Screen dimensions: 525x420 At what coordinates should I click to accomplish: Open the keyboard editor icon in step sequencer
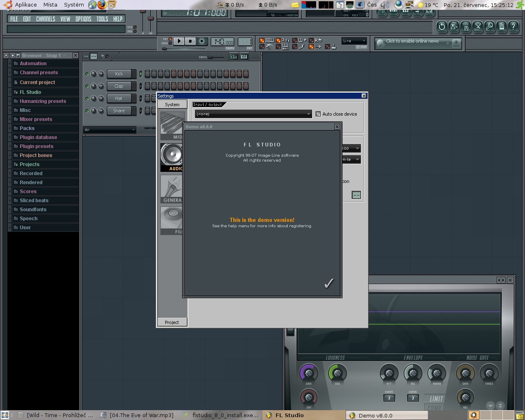pyautogui.click(x=244, y=57)
